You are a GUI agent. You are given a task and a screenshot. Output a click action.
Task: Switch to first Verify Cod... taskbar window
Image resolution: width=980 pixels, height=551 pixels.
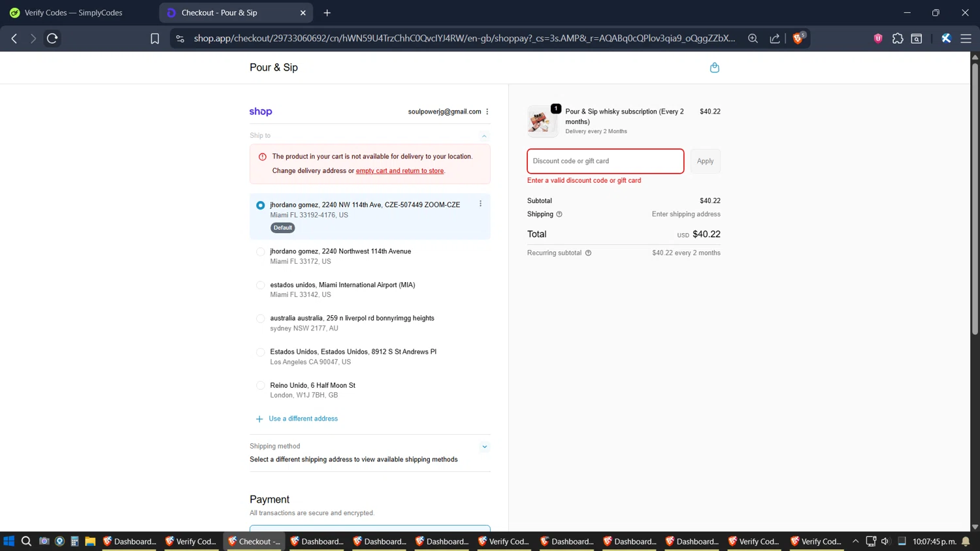(191, 541)
